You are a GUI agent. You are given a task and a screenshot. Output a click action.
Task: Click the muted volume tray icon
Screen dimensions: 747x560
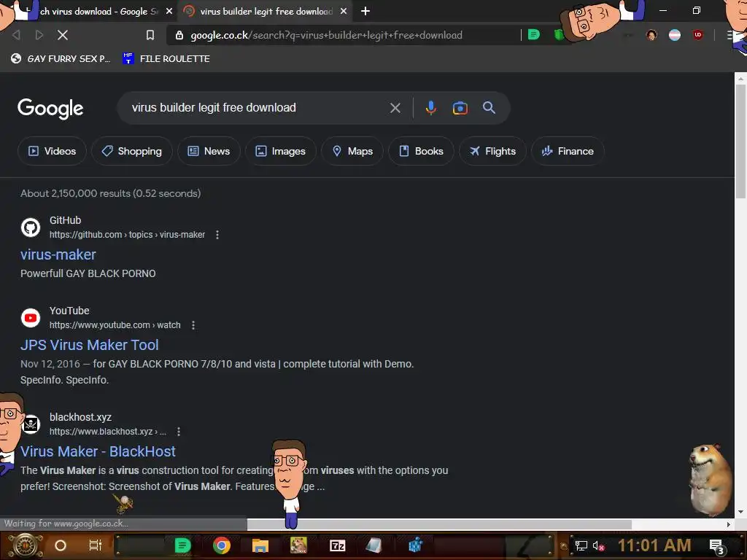tap(599, 546)
